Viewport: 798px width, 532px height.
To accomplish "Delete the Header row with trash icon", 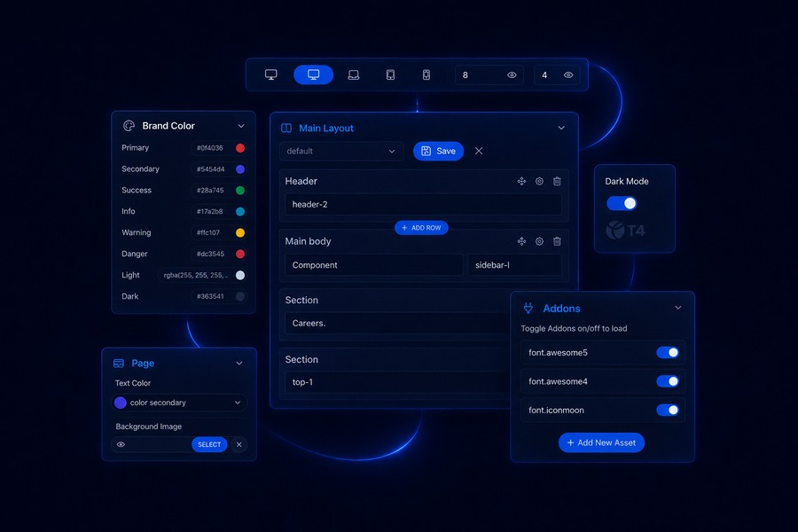I will (558, 181).
